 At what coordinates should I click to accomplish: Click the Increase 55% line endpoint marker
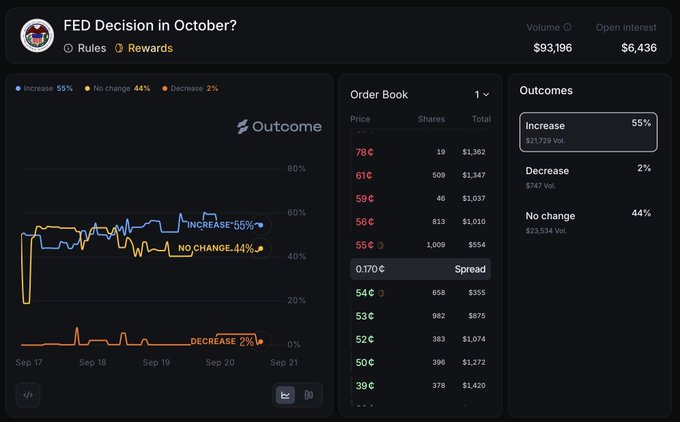tap(261, 225)
